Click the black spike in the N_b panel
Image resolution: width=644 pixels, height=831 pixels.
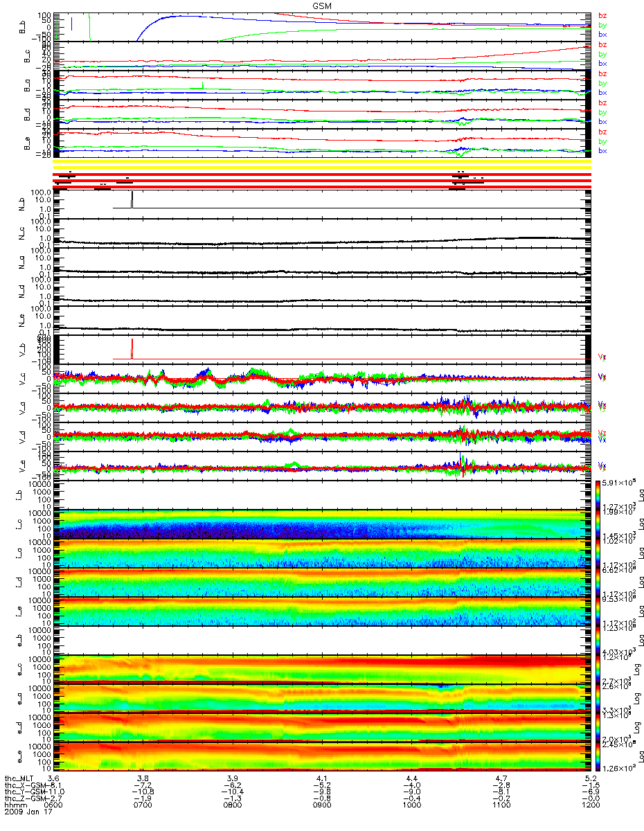(132, 199)
